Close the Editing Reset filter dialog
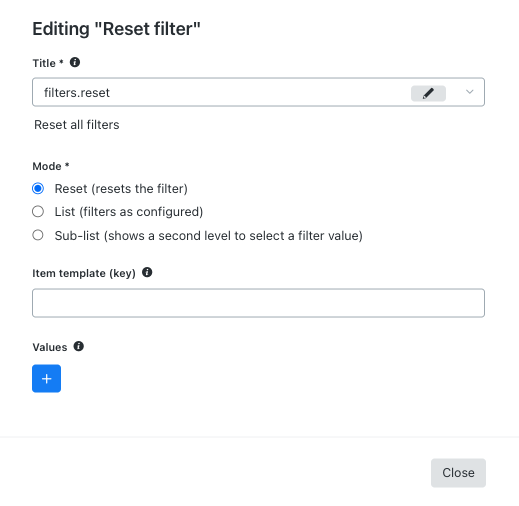519x506 pixels. pyautogui.click(x=458, y=473)
